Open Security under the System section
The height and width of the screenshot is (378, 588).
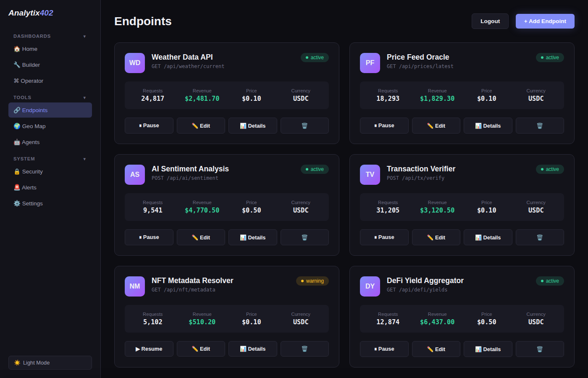coord(17,171)
